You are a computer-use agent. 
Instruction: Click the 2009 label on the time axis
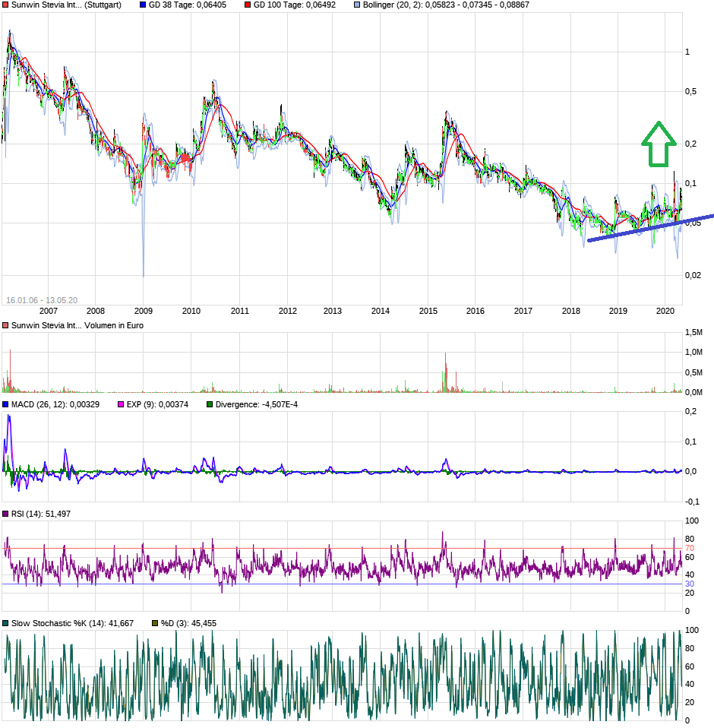(144, 311)
